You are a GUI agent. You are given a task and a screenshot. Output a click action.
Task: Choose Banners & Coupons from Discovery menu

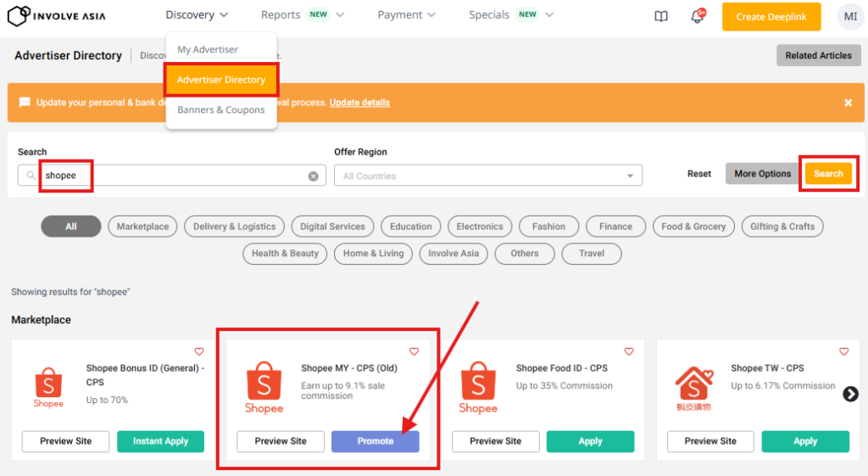pyautogui.click(x=221, y=110)
